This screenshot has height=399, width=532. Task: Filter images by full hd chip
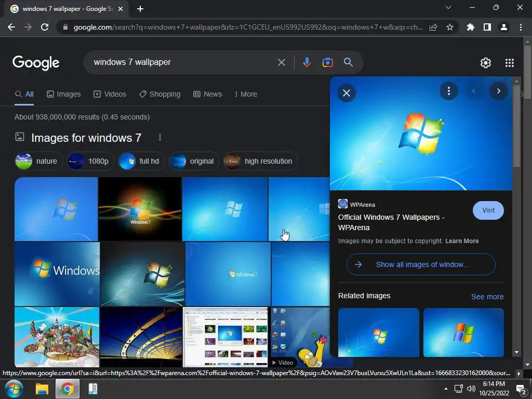coord(141,161)
